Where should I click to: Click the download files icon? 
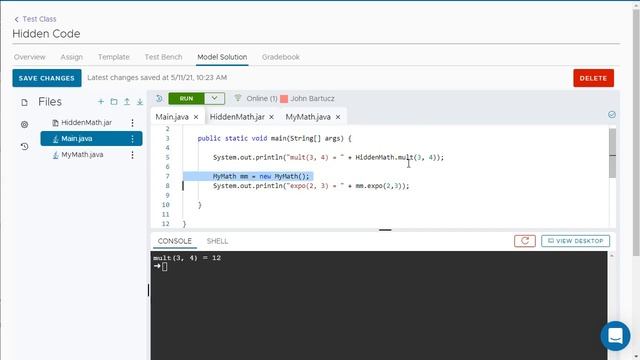pos(140,102)
